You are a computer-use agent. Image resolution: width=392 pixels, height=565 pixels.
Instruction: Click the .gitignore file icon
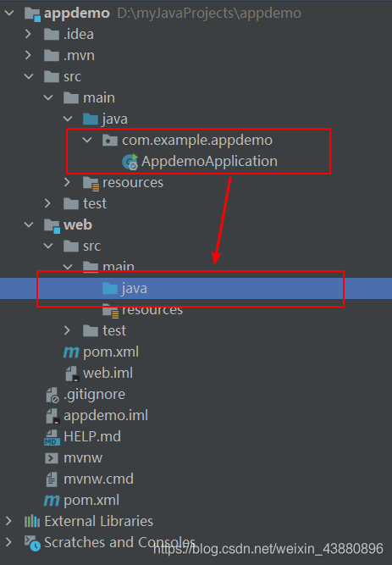click(x=52, y=395)
